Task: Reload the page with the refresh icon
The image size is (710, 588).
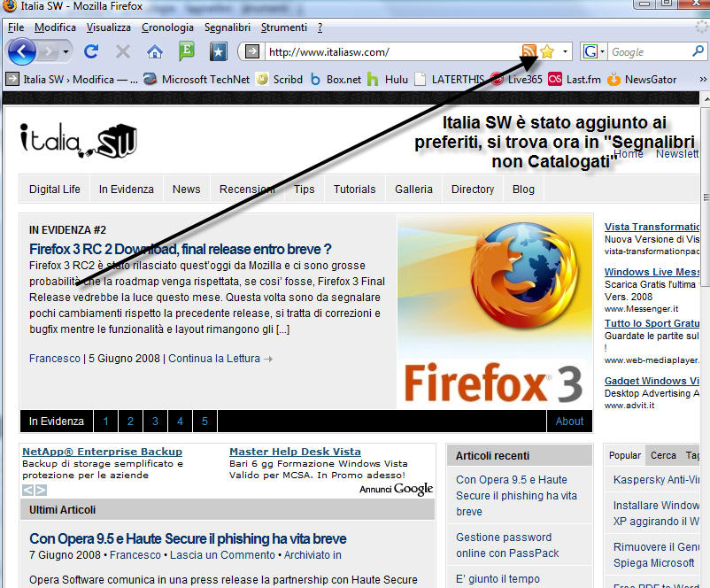Action: coord(91,51)
